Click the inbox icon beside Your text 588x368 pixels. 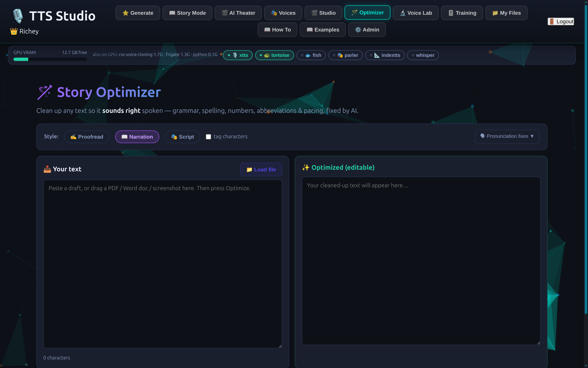point(47,169)
